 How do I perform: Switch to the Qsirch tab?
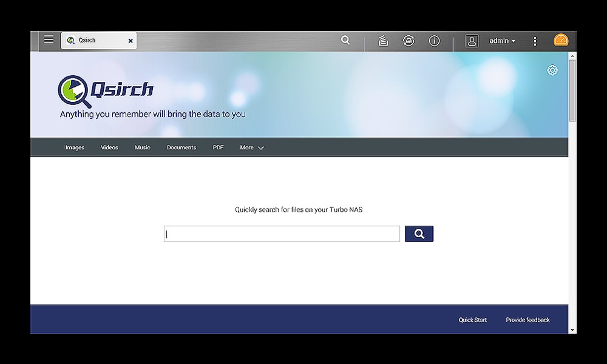(x=98, y=41)
